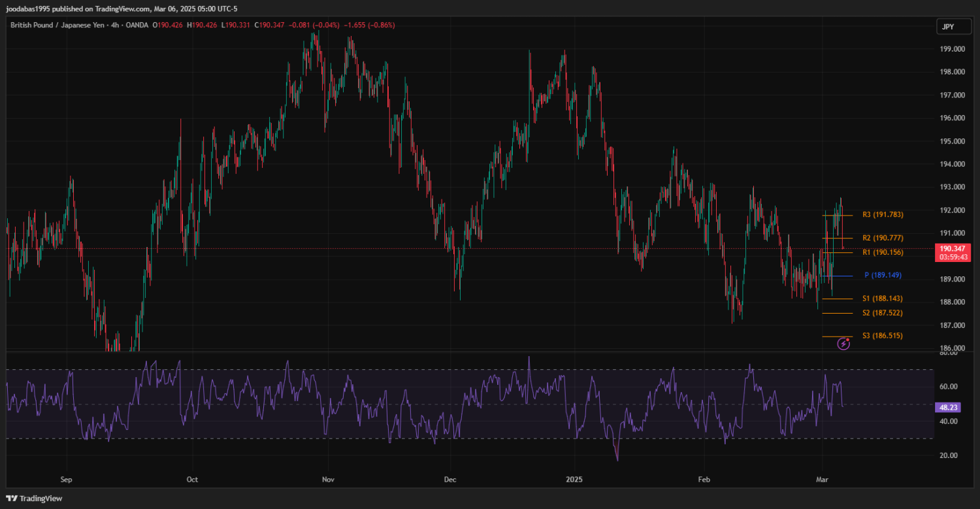This screenshot has height=509, width=980.
Task: Select the S2 (187.522) support level
Action: [x=883, y=313]
